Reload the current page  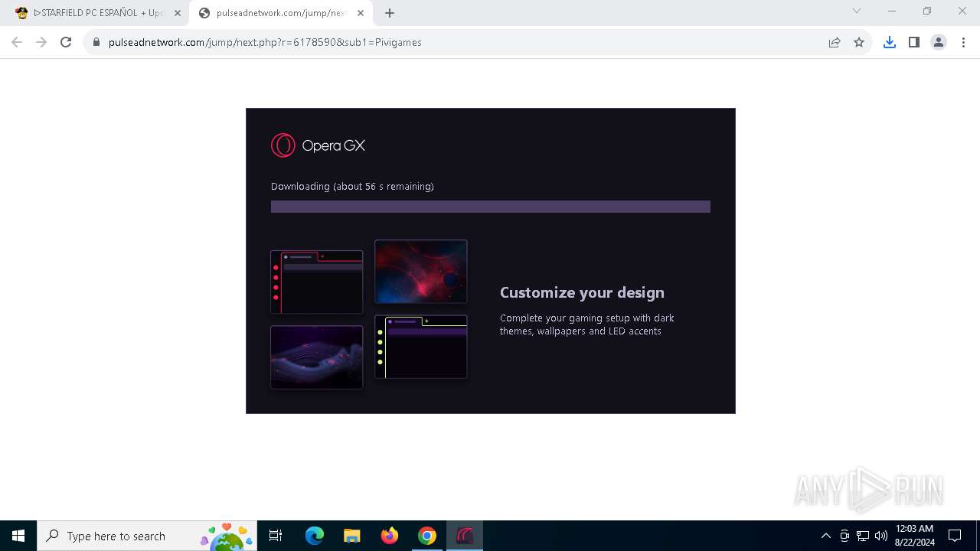[66, 42]
